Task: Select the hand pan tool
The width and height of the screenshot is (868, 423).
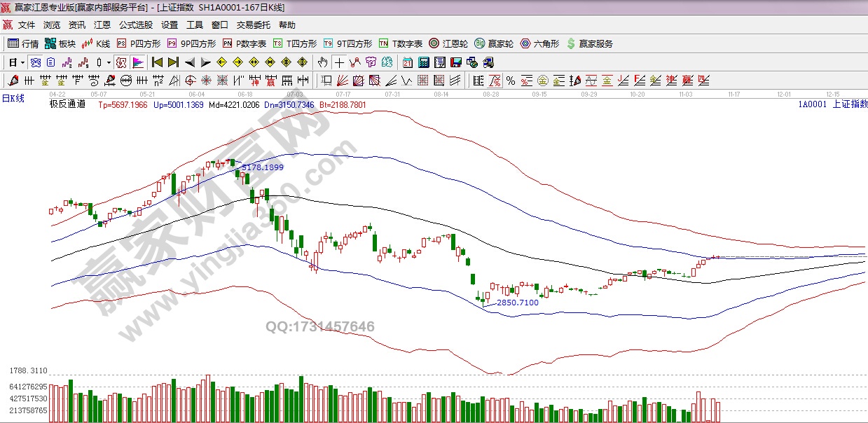Action: coord(322,62)
